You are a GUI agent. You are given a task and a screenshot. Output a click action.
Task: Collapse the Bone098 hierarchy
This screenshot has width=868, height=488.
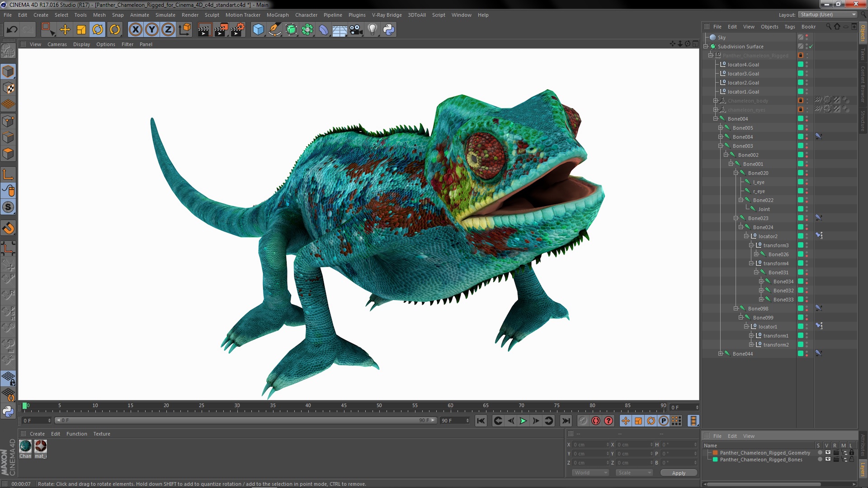click(736, 309)
